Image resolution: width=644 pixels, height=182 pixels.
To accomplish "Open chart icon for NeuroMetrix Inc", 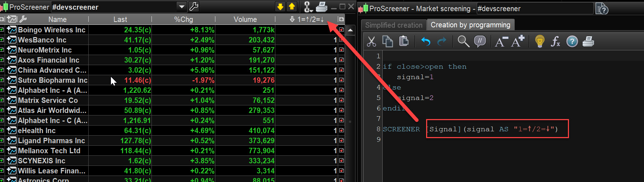I will 12,50.
